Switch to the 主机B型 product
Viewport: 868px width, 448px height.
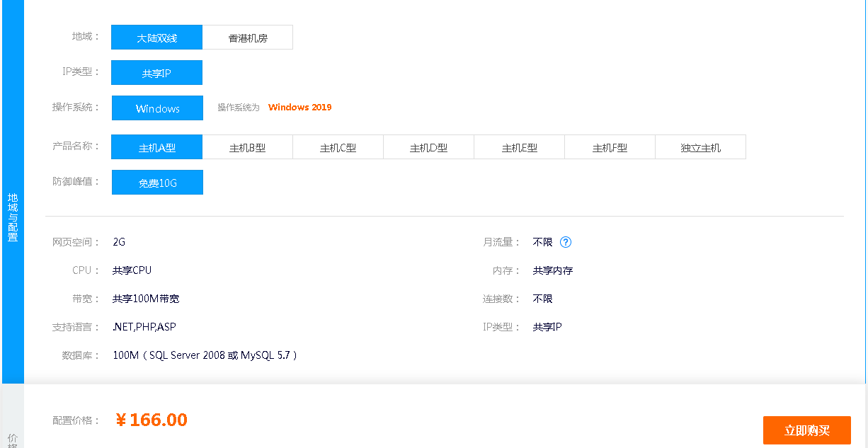coord(248,147)
